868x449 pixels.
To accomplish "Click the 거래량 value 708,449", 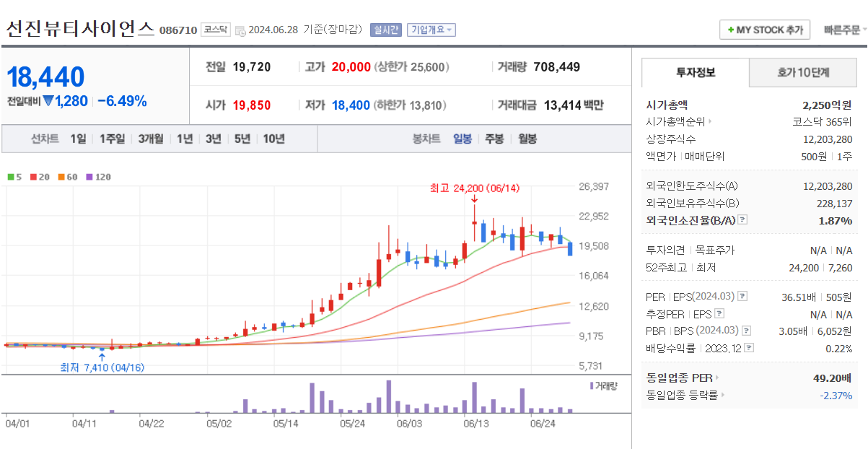I will tap(557, 67).
